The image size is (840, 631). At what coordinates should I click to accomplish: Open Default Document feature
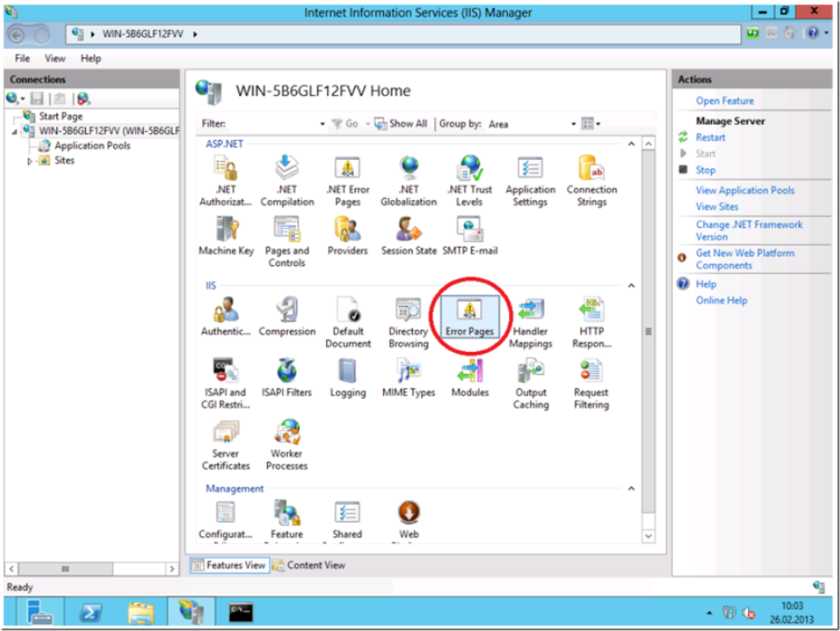point(348,322)
